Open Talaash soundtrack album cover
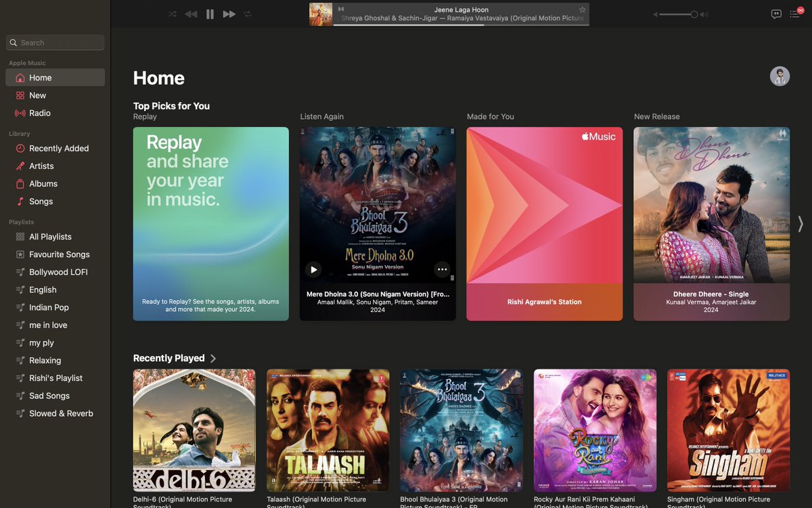812x508 pixels. pos(328,430)
